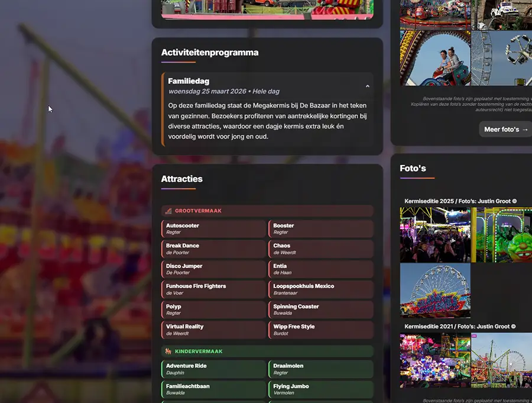Open photo of two people on ride
Viewport: 532px width, 403px height.
coord(435,58)
